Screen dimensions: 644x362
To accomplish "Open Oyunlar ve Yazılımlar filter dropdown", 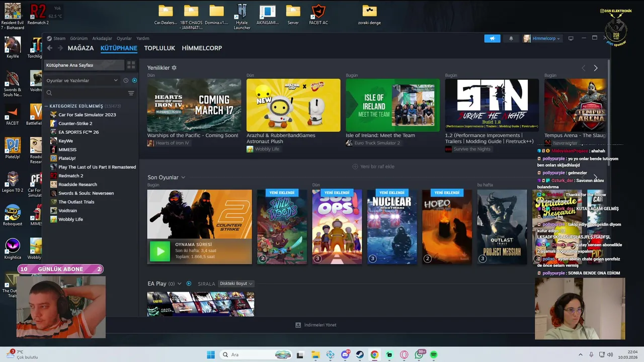I will point(82,80).
